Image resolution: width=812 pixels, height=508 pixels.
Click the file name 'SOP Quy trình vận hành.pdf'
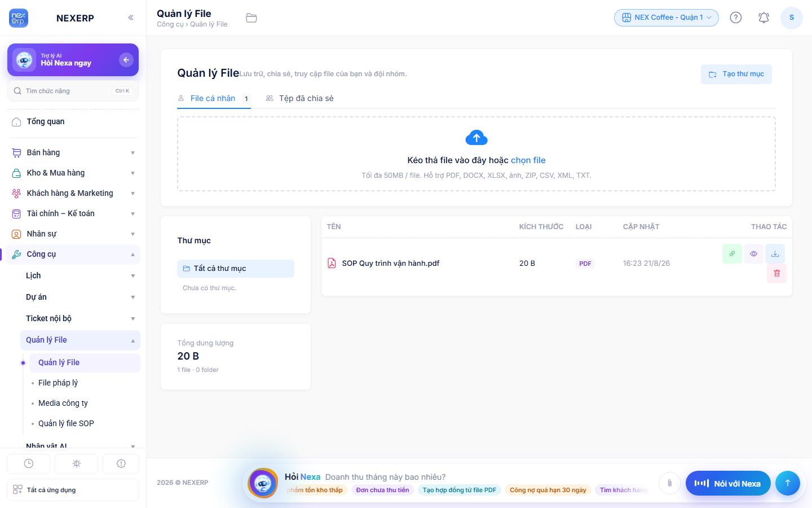click(391, 263)
